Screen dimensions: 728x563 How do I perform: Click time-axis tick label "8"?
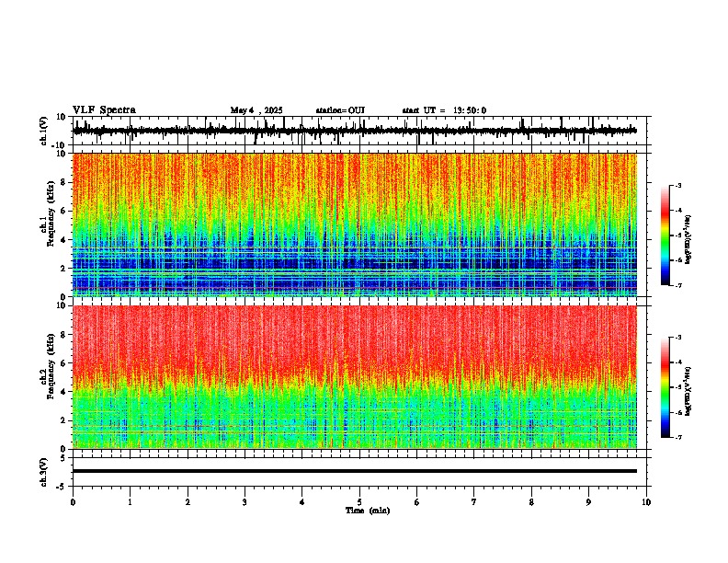pyautogui.click(x=531, y=502)
